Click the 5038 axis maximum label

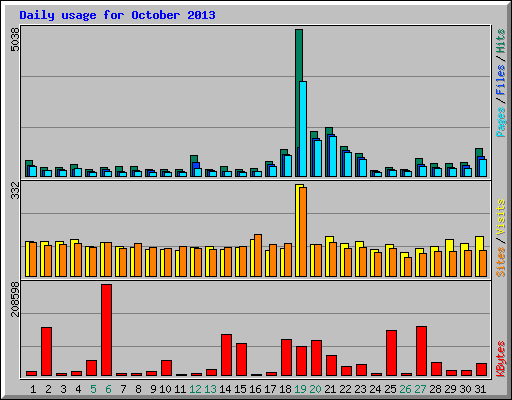pyautogui.click(x=15, y=39)
